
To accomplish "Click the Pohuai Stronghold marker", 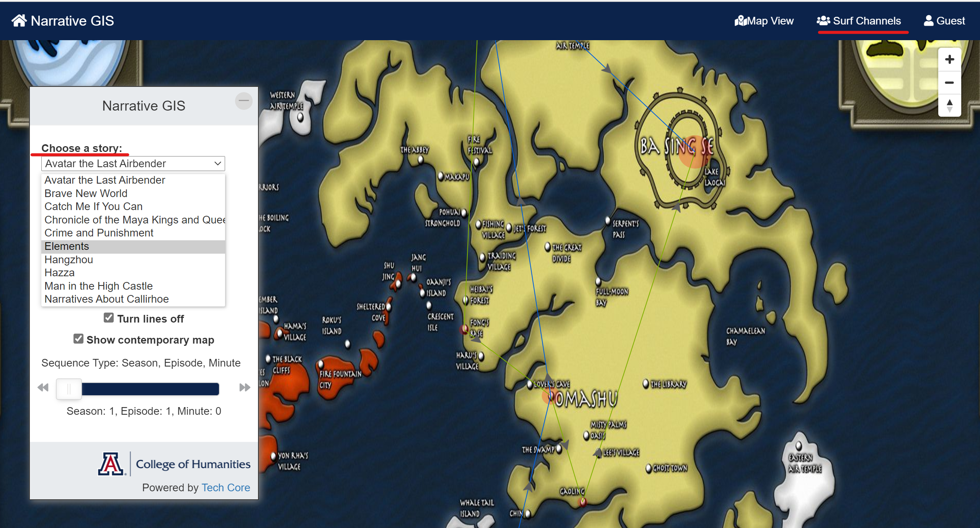I will (464, 212).
